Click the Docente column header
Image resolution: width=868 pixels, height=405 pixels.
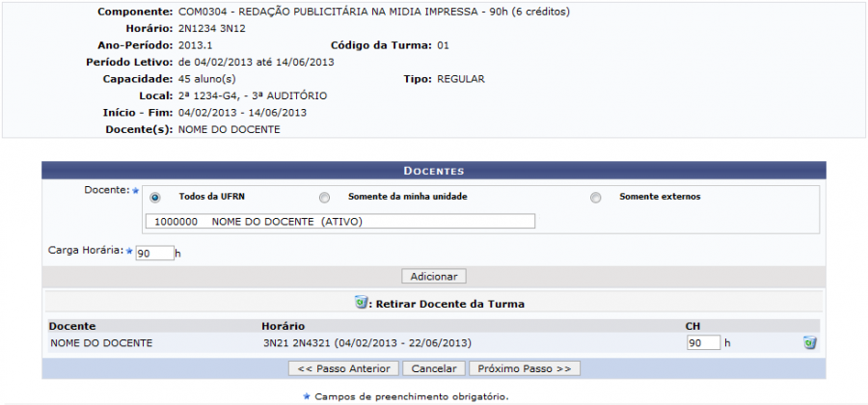[x=72, y=326]
